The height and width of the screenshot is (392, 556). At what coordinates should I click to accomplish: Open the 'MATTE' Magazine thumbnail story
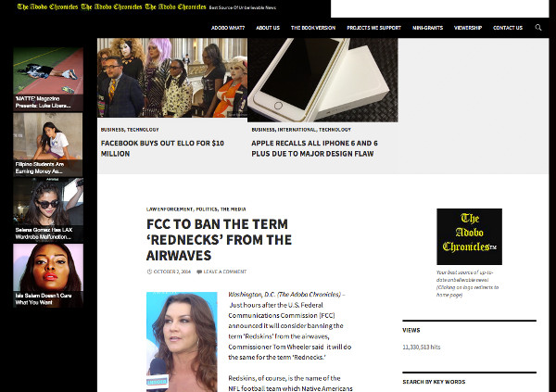click(48, 79)
